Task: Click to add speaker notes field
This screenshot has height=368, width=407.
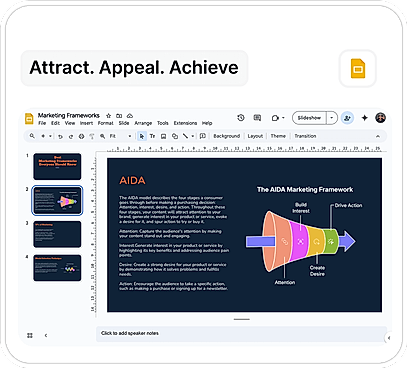Action: click(241, 334)
